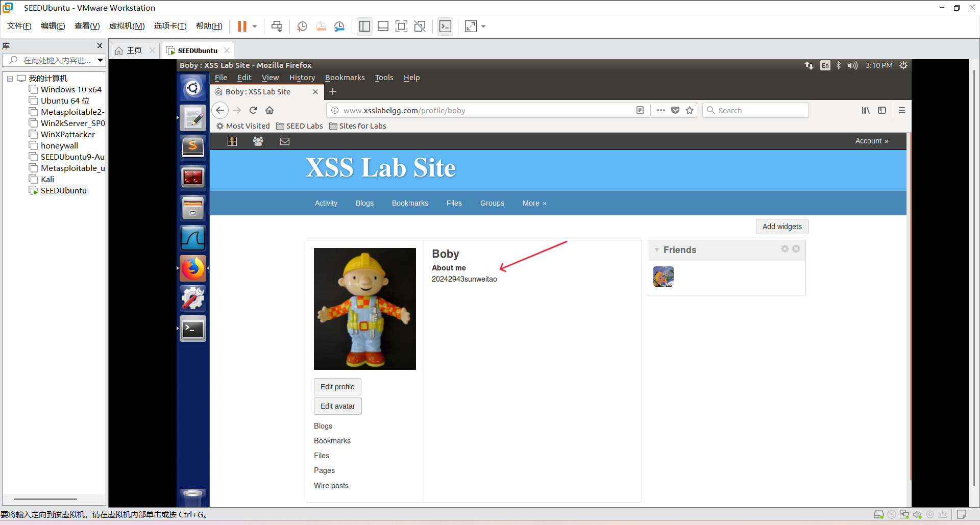Launch the Terminal from the dock
This screenshot has height=525, width=980.
pos(193,329)
